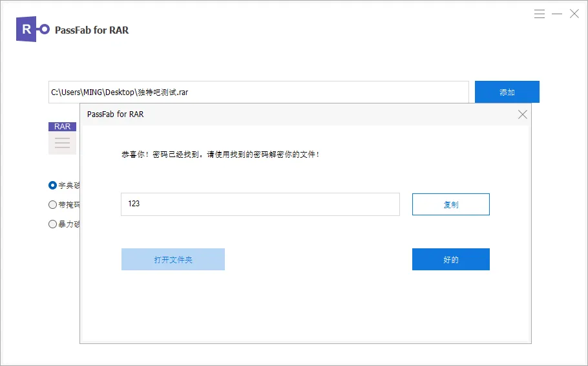Image resolution: width=588 pixels, height=366 pixels.
Task: Click the main window 'PassFab for RAR' title
Action: click(x=92, y=30)
